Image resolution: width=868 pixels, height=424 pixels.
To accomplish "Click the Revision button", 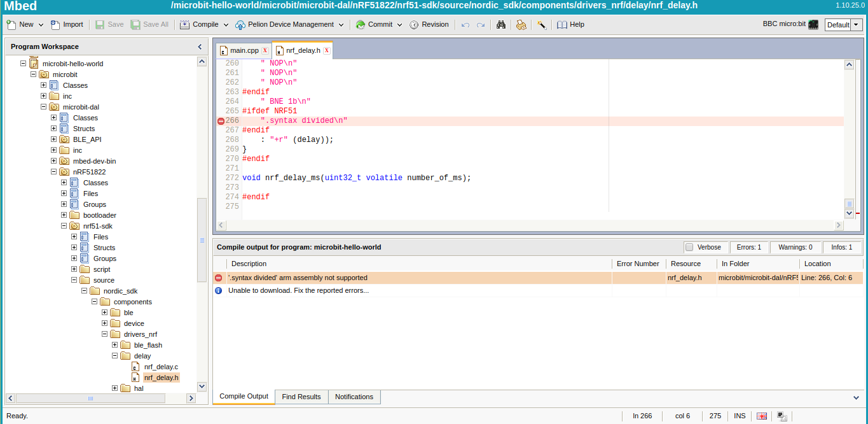I will coord(429,25).
